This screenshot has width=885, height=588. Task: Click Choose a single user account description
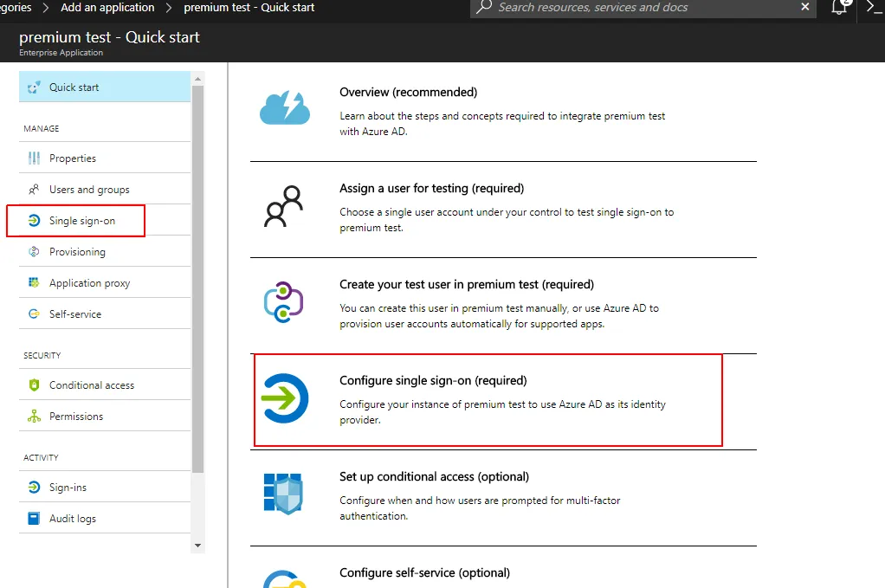pos(507,219)
